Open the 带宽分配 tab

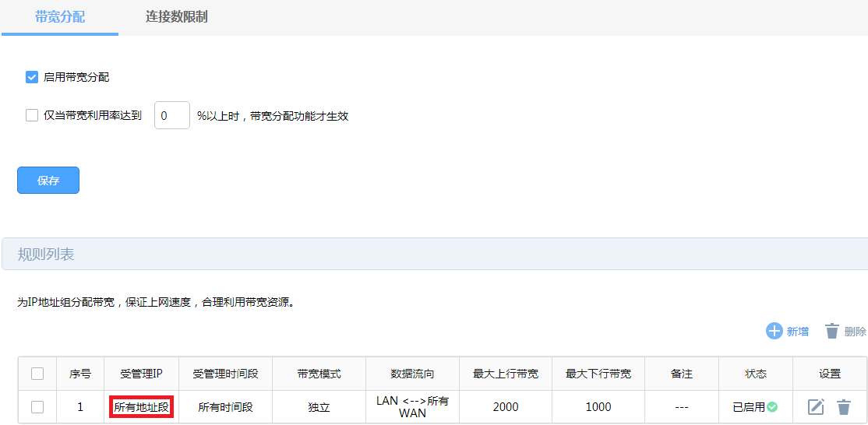pyautogui.click(x=60, y=16)
